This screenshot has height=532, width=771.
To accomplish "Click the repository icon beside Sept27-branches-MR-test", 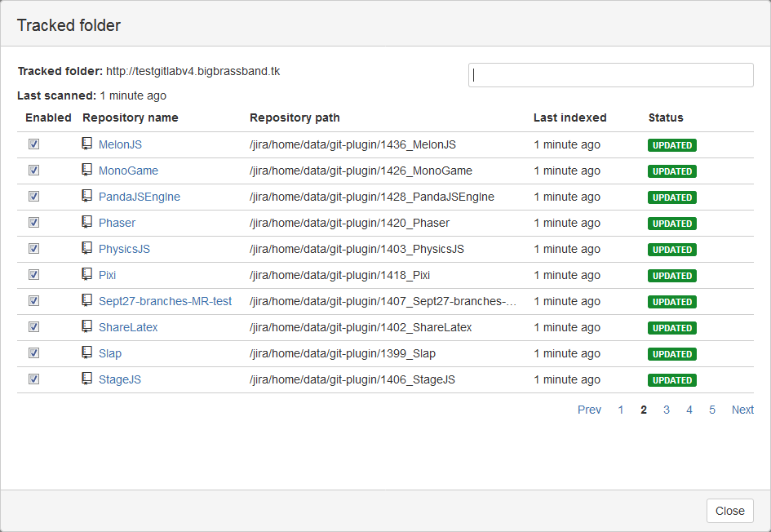I will click(87, 300).
